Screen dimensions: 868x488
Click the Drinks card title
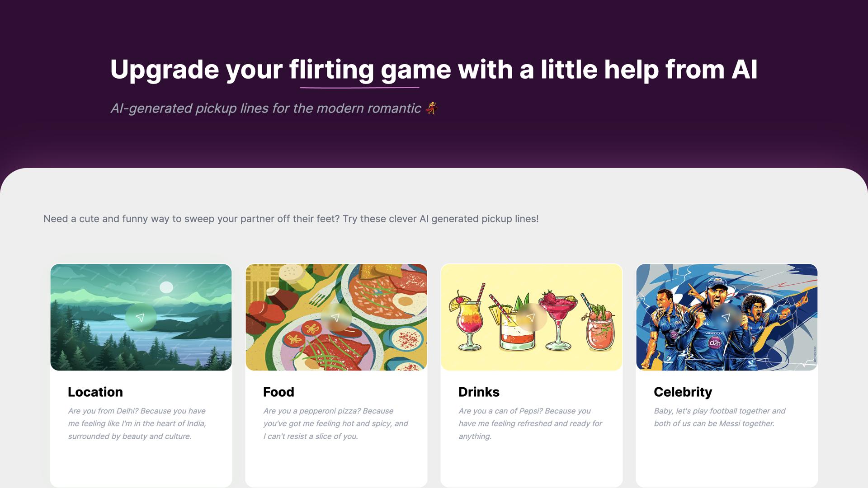[x=479, y=392]
